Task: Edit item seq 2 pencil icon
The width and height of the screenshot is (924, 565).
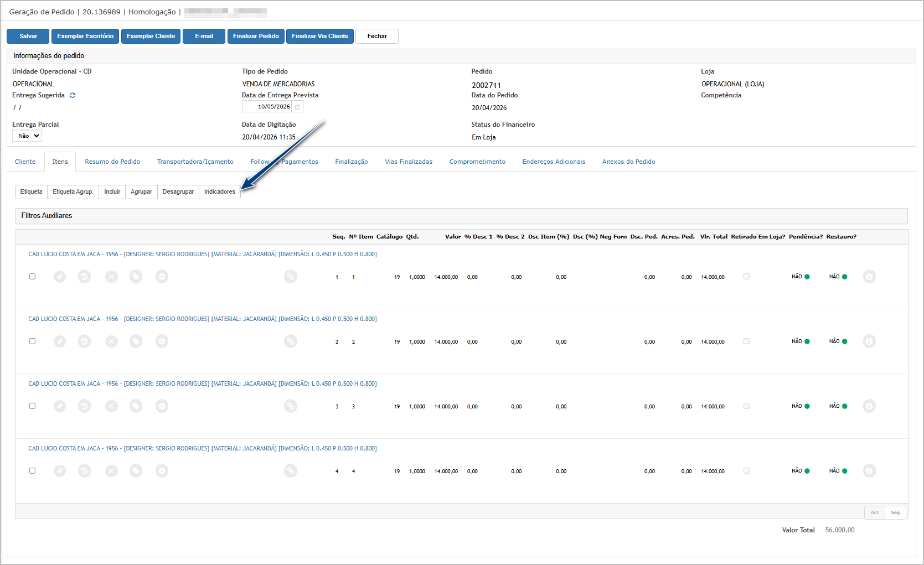Action: click(x=60, y=341)
